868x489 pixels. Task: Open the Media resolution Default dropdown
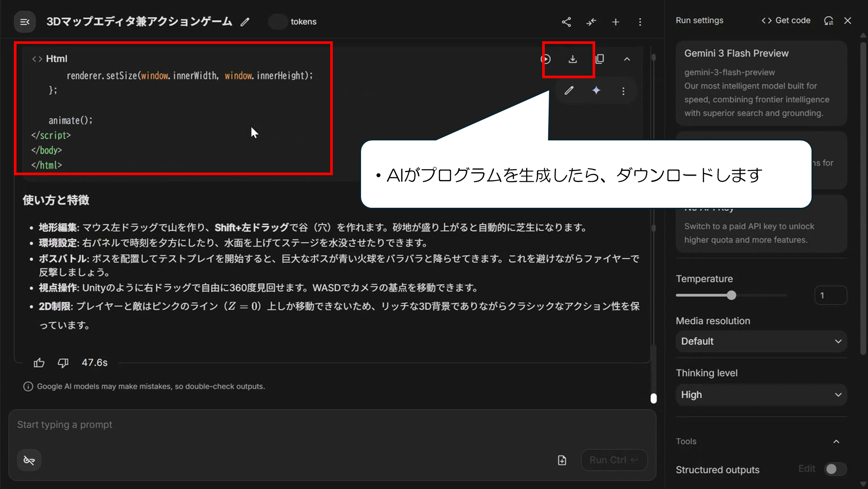click(x=761, y=341)
